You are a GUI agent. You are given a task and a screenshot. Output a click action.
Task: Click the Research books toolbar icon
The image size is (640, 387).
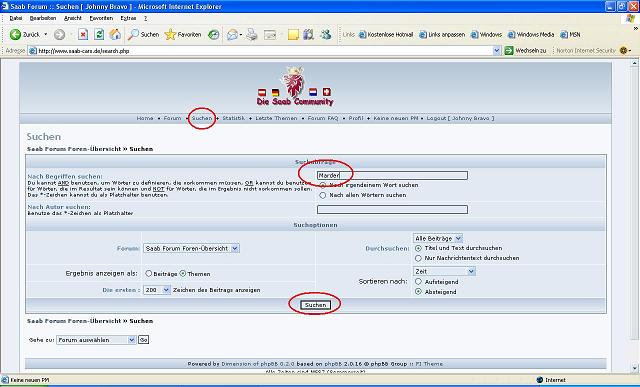tap(309, 35)
